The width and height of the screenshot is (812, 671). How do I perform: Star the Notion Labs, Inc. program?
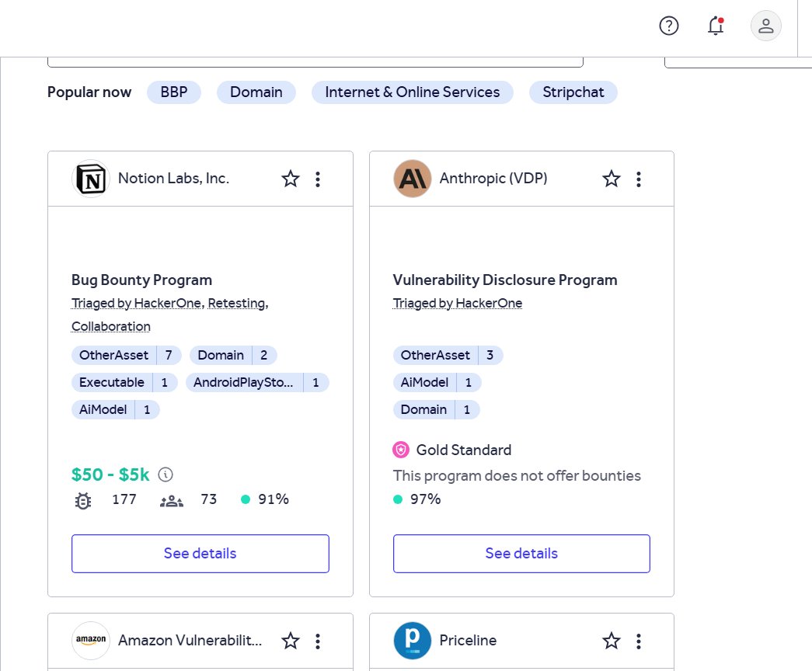(291, 179)
